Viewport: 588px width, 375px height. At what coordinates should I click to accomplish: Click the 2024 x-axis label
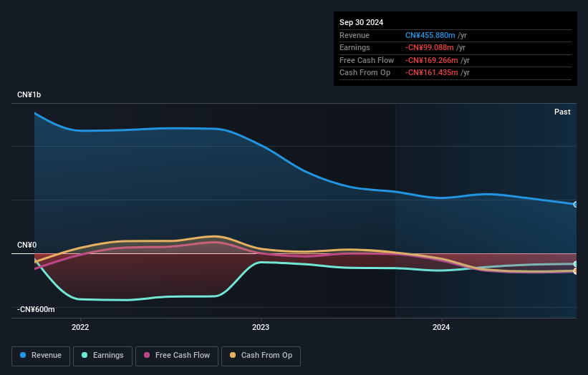tap(441, 328)
